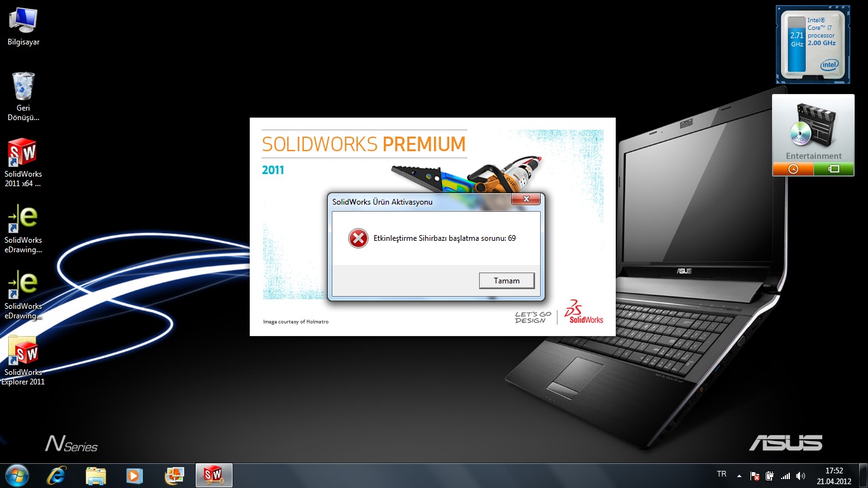Click Tamam to dismiss the activation error
Image resolution: width=868 pixels, height=488 pixels.
click(x=506, y=281)
